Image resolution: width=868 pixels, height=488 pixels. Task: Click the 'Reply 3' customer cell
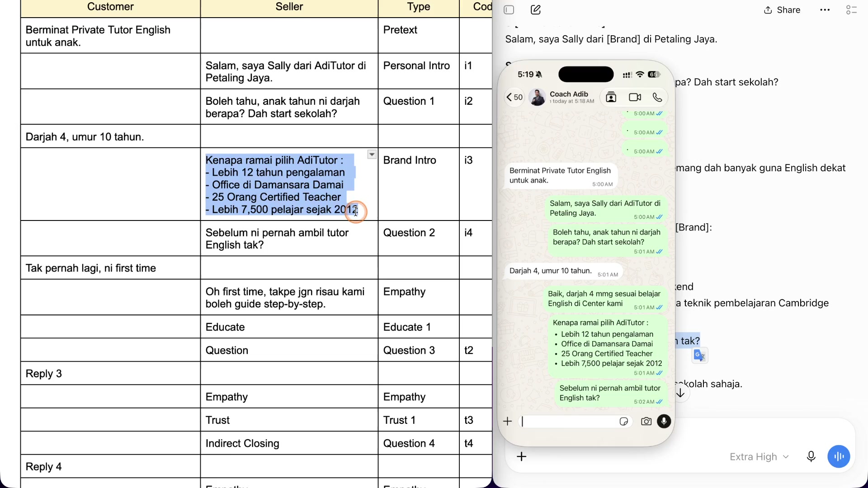[x=110, y=374]
